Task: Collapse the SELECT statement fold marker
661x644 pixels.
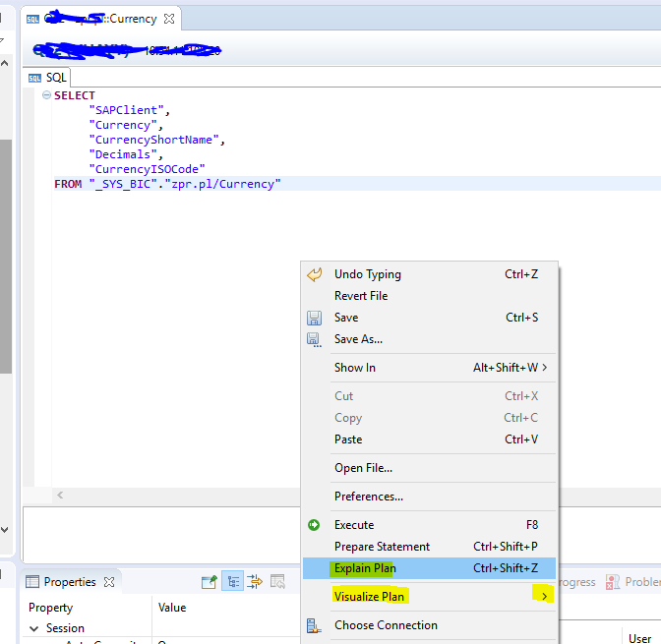Action: [46, 95]
